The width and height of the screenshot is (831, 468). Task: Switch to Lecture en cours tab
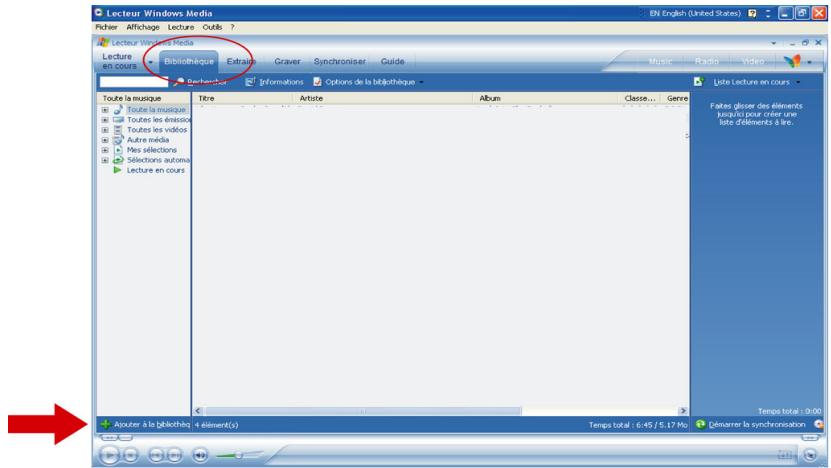click(x=119, y=61)
